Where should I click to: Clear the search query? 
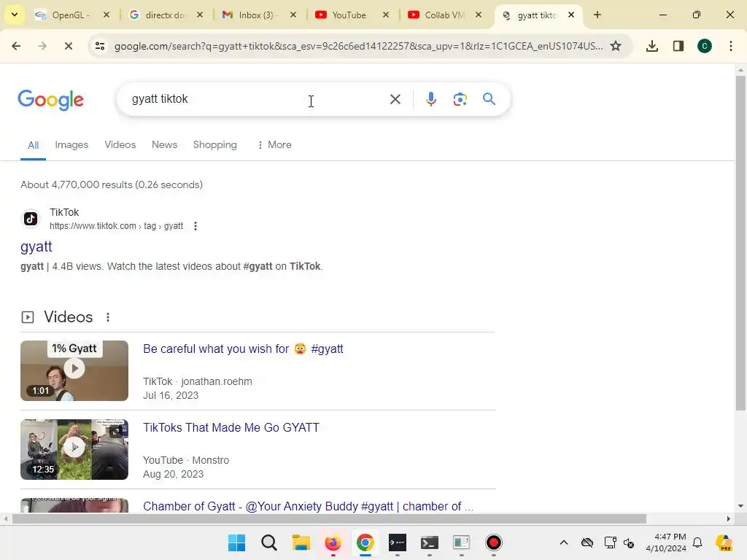click(x=395, y=99)
